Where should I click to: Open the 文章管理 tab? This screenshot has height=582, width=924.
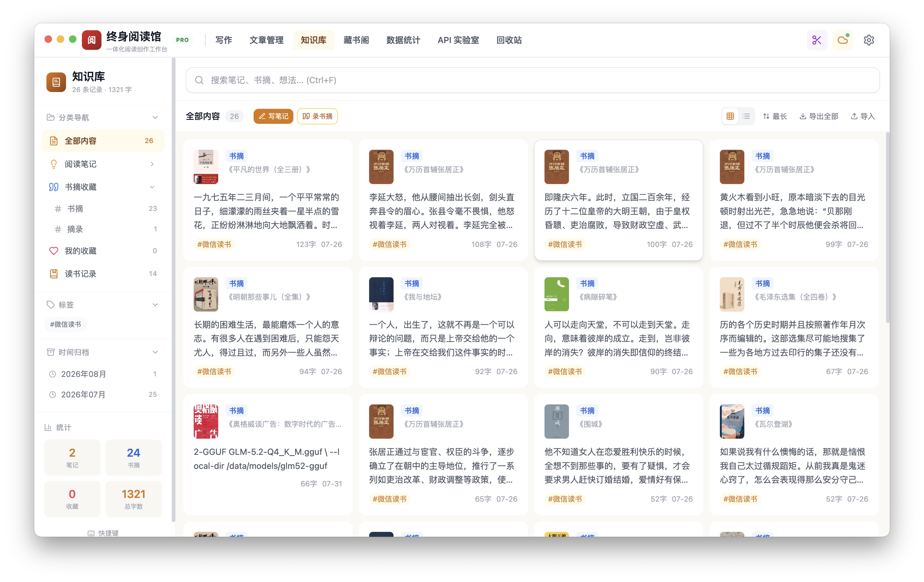[x=266, y=40]
